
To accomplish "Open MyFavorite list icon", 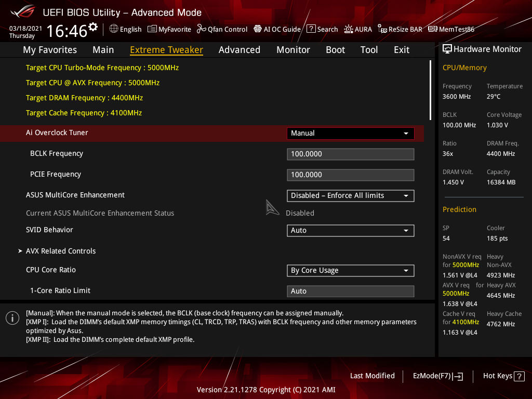I will click(152, 29).
